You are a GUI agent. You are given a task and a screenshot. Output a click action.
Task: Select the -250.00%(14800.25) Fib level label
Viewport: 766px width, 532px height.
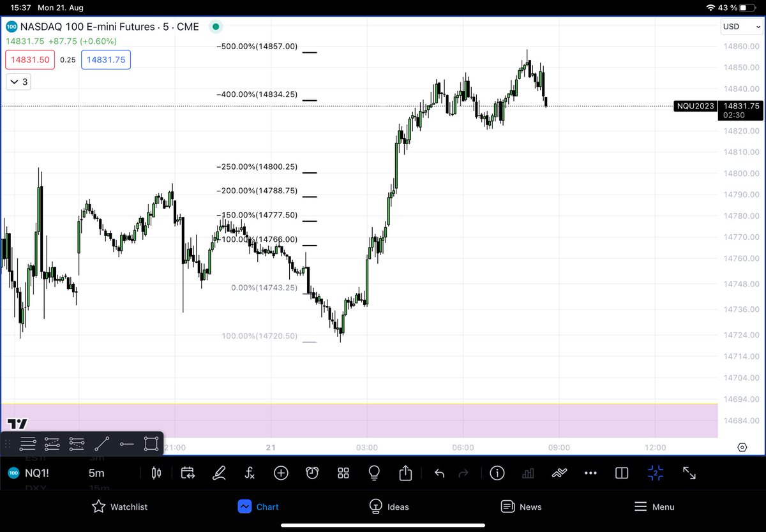point(257,166)
